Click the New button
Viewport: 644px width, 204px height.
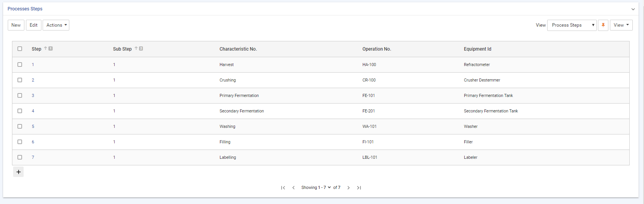[x=16, y=25]
